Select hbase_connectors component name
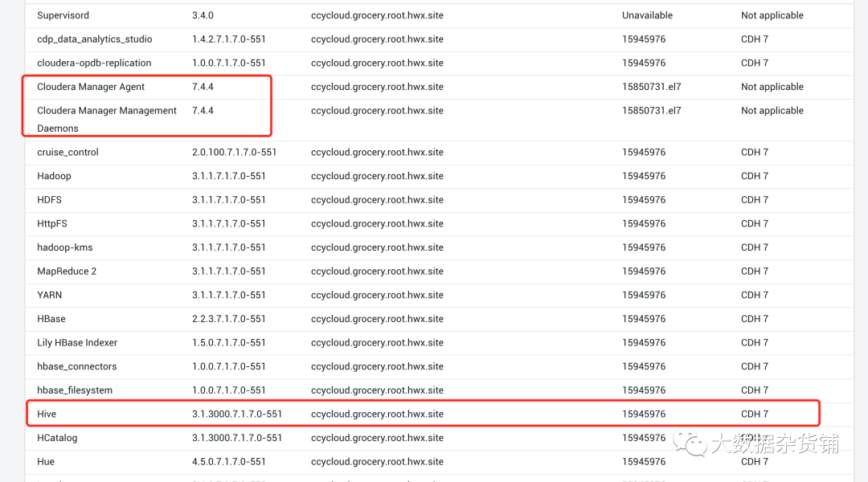Screen dimensions: 868x482 pyautogui.click(x=77, y=366)
